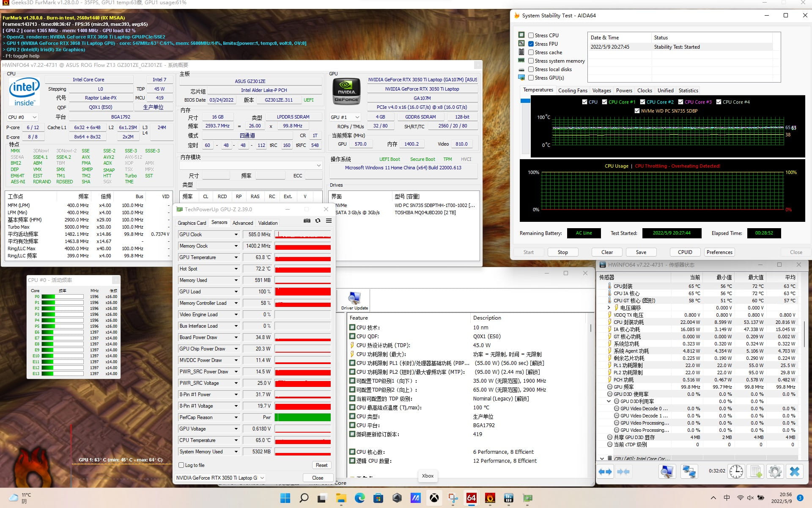Open Snipping Tool on taskbar
This screenshot has height=508, width=812.
453,498
